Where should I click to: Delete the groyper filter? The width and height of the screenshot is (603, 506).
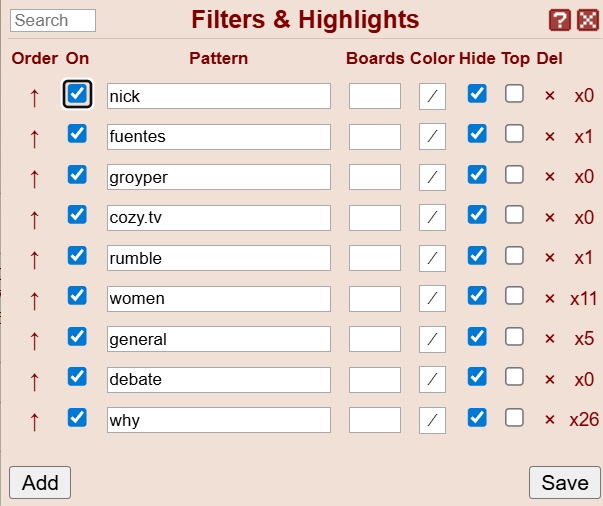[550, 177]
